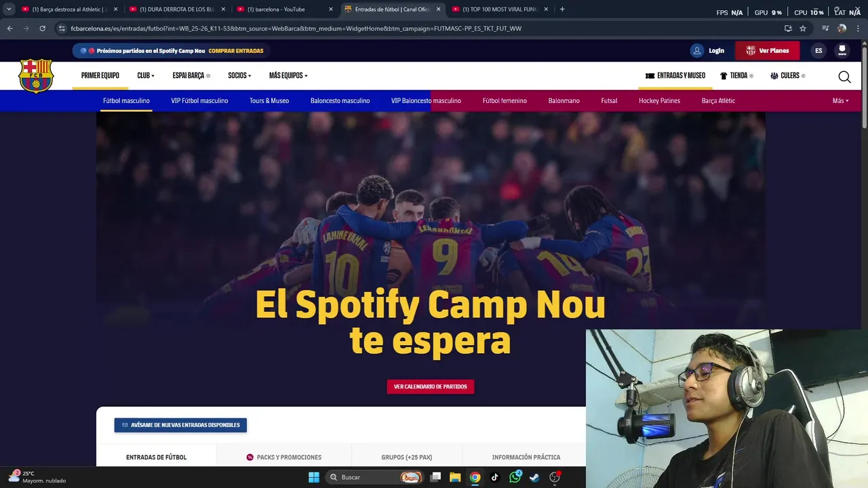868x488 pixels.
Task: Select VIP Fútbol masculino tab
Action: (x=199, y=101)
